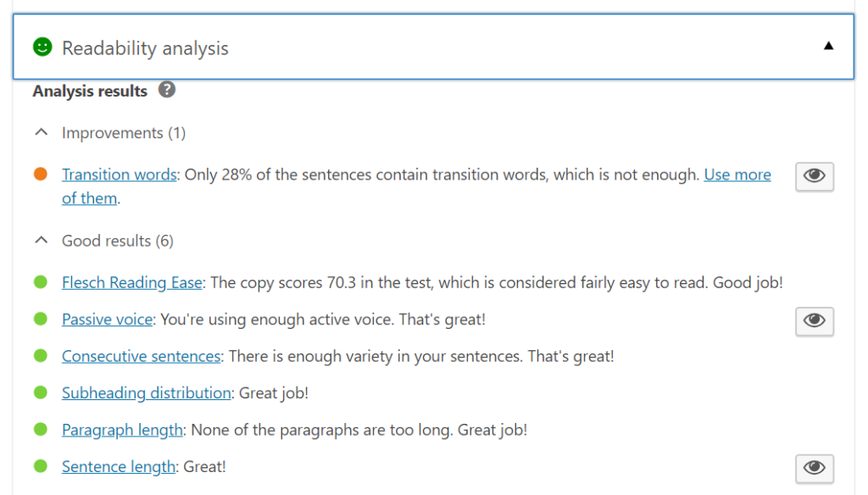868x495 pixels.
Task: Click the green Passive voice status bullet
Action: pyautogui.click(x=40, y=320)
